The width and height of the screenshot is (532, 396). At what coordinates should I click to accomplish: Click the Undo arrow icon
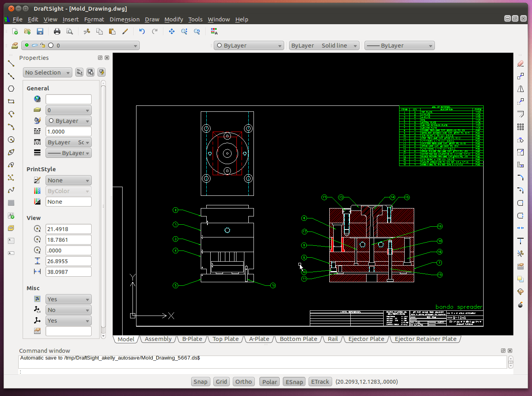tap(142, 31)
